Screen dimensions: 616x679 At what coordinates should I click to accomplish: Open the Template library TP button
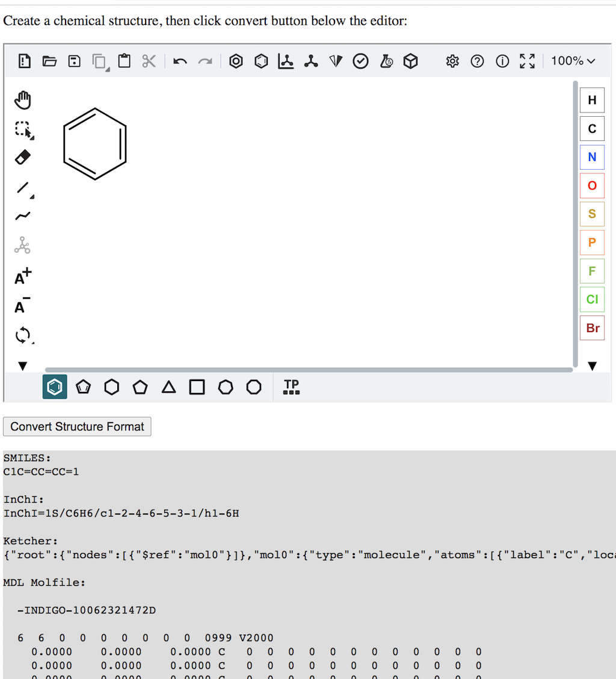pyautogui.click(x=291, y=387)
